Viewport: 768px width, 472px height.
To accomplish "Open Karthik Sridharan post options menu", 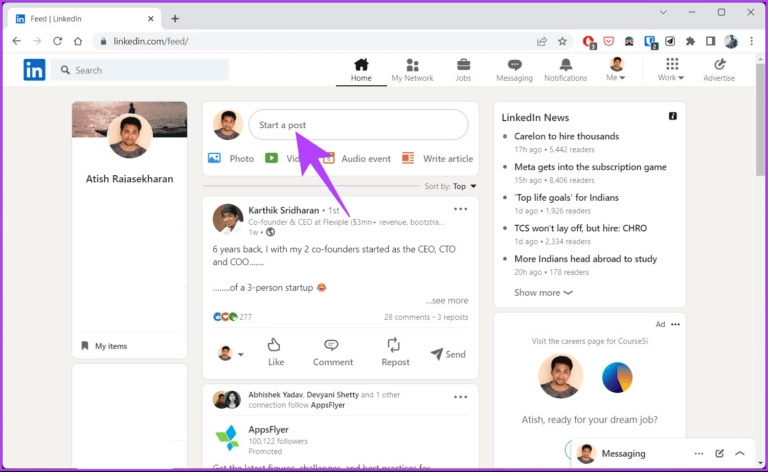I will 460,209.
